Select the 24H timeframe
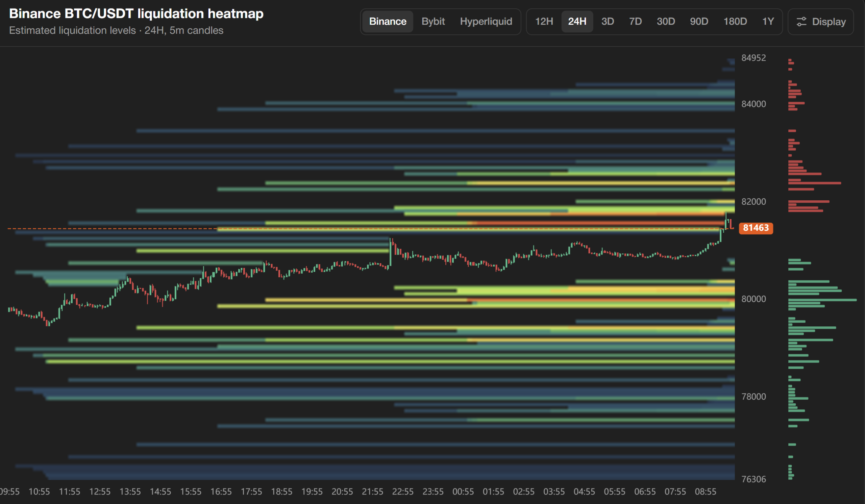Image resolution: width=865 pixels, height=504 pixels. 577,21
